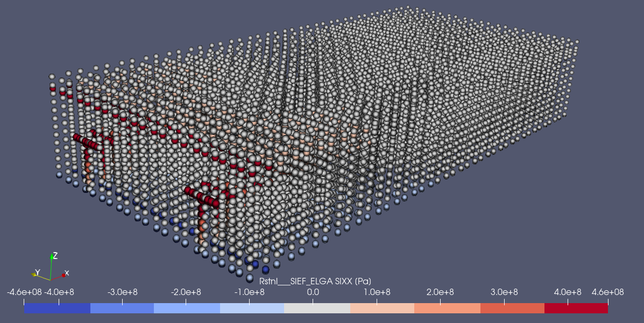644x323 pixels.
Task: Click the green Z axis orientation arrow
Action: pos(52,258)
